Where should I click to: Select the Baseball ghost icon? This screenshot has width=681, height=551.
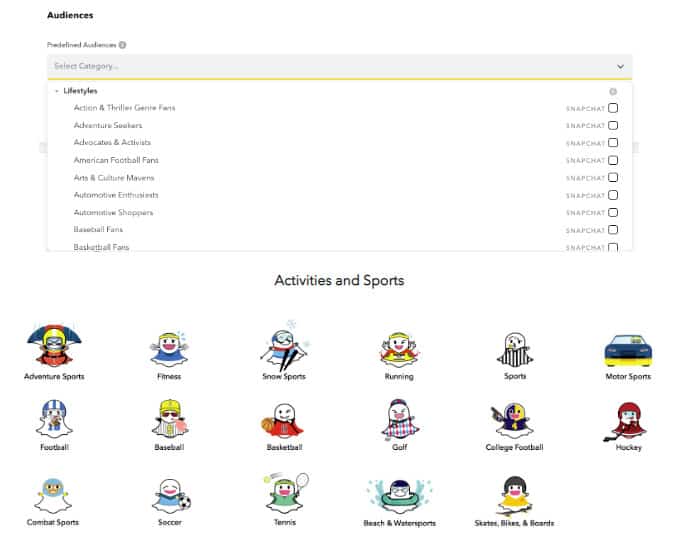[169, 419]
